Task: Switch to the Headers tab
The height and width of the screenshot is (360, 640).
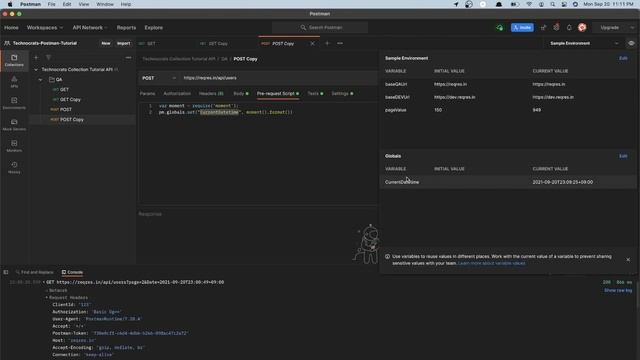Action: (211, 93)
